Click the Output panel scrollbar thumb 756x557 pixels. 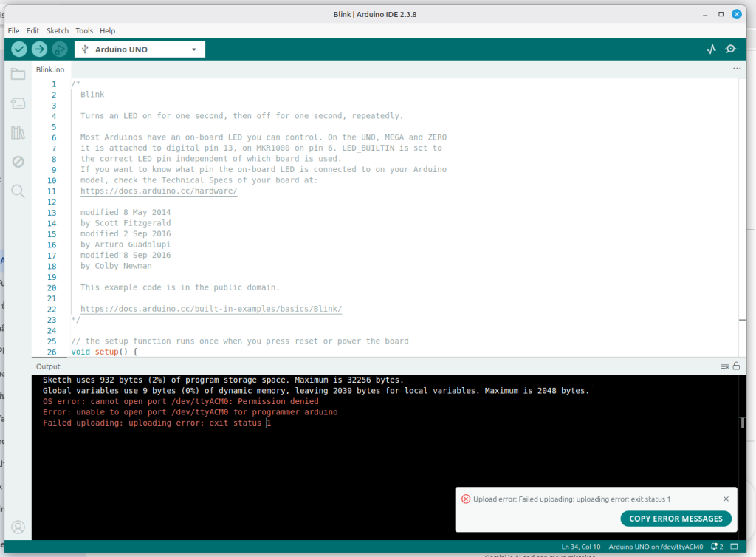click(x=743, y=423)
